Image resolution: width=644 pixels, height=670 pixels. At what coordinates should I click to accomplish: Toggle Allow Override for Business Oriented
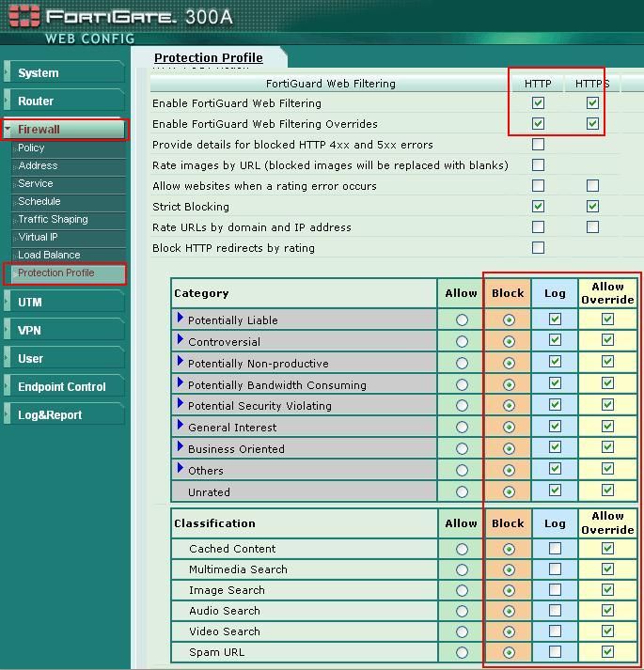point(607,447)
